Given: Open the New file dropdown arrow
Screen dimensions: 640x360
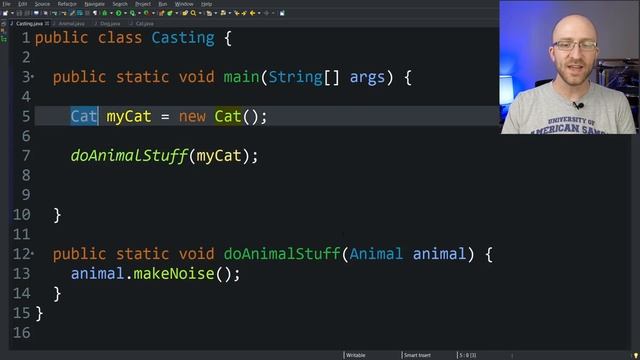Looking at the screenshot, I should (x=12, y=13).
